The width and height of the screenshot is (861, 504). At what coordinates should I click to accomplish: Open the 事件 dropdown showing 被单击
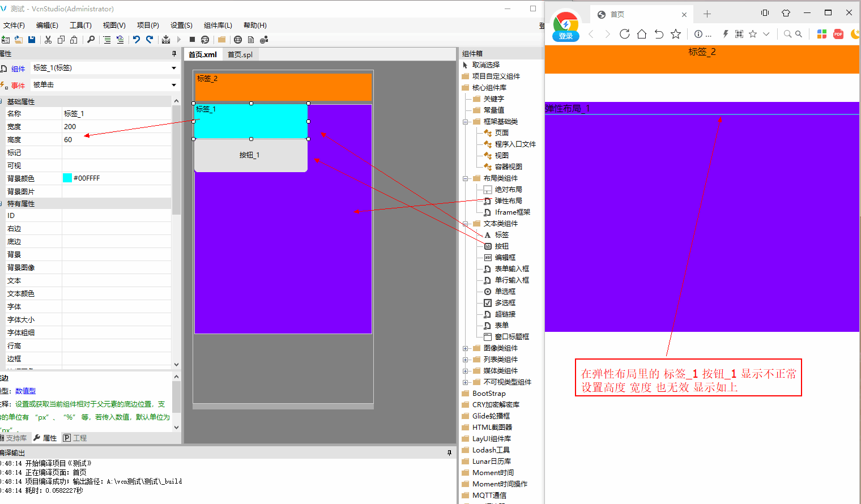click(x=173, y=85)
